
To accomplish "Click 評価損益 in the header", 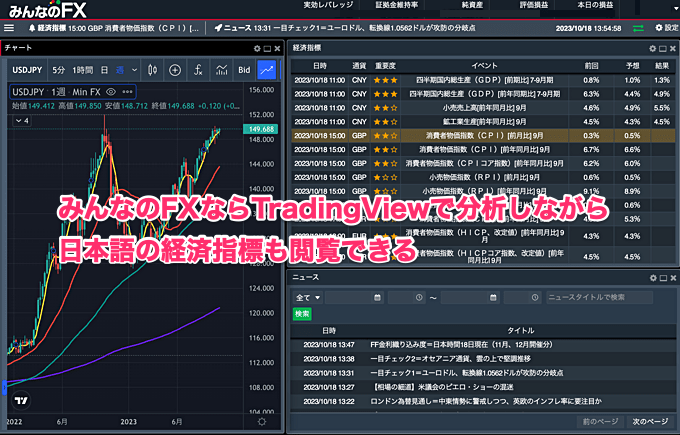I will pos(533,5).
